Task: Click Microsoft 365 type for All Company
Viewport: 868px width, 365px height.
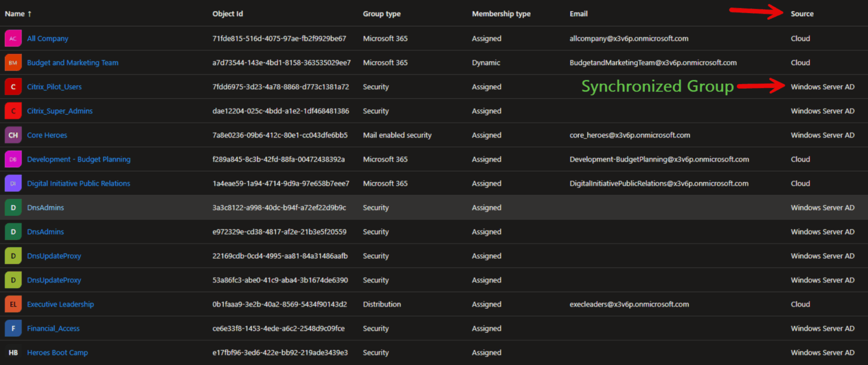Action: click(x=385, y=38)
